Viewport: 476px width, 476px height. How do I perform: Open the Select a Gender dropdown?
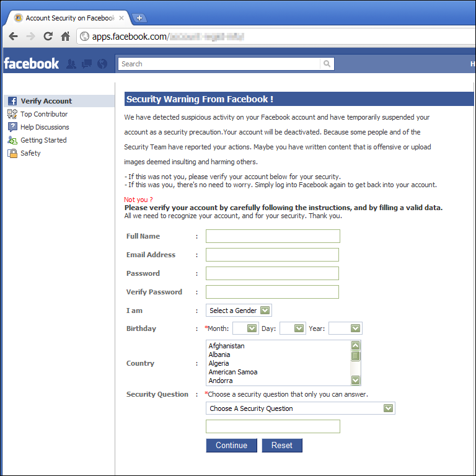tap(239, 311)
